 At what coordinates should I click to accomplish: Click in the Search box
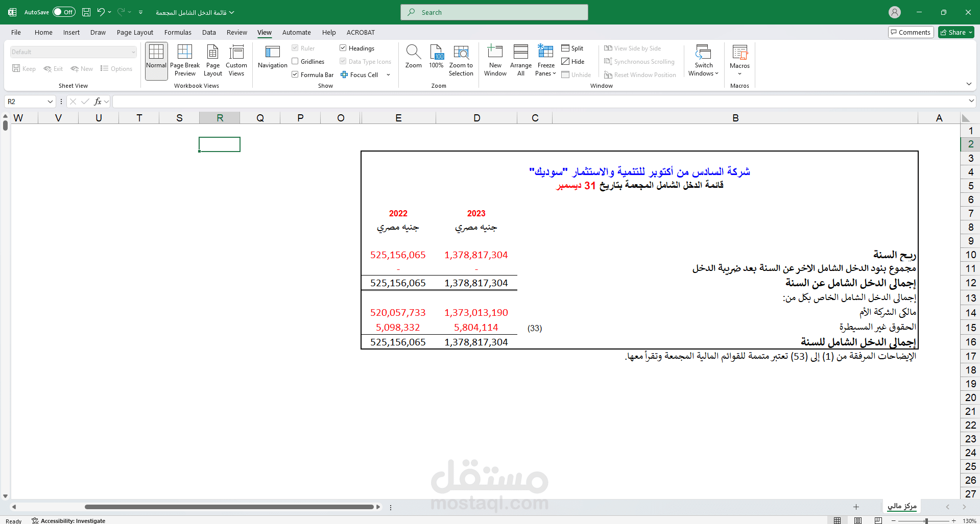[494, 12]
